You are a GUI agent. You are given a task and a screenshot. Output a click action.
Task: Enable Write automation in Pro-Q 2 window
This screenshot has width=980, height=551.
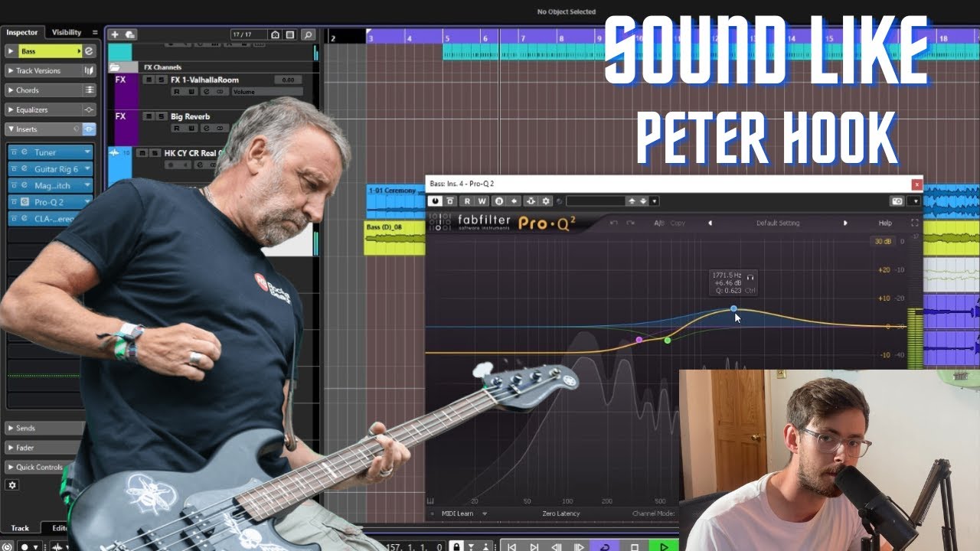tap(482, 201)
